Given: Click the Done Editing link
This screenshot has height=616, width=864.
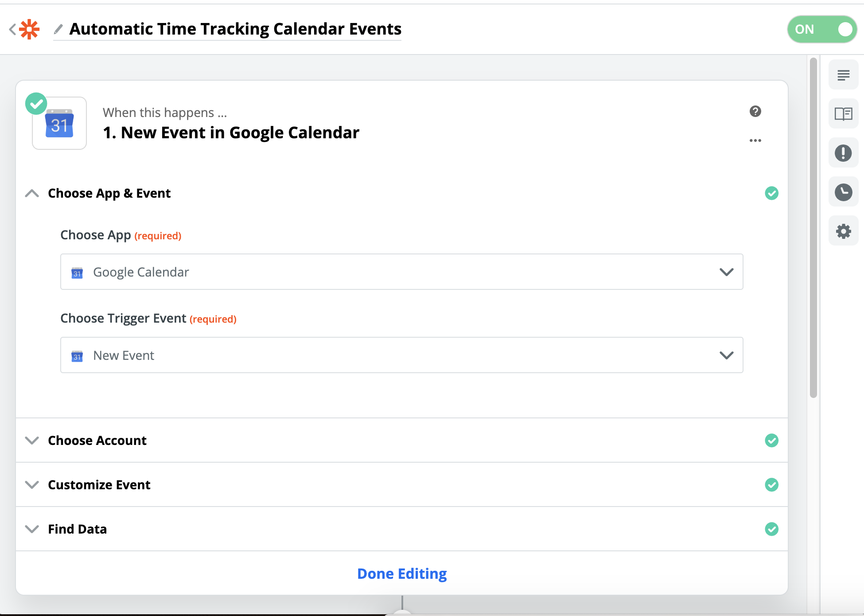Looking at the screenshot, I should coord(402,573).
